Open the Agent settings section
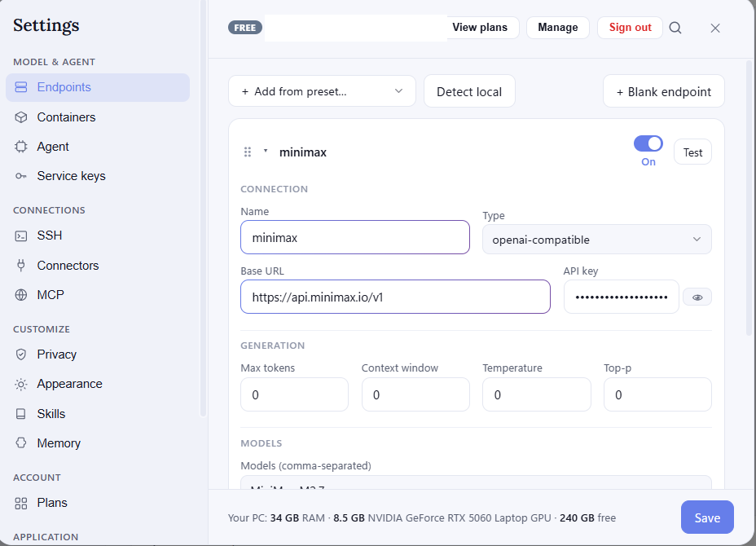756x546 pixels. pyautogui.click(x=98, y=147)
